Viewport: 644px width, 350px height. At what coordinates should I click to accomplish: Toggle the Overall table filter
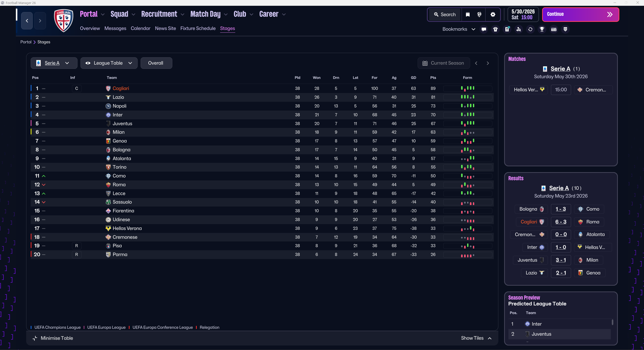click(156, 63)
